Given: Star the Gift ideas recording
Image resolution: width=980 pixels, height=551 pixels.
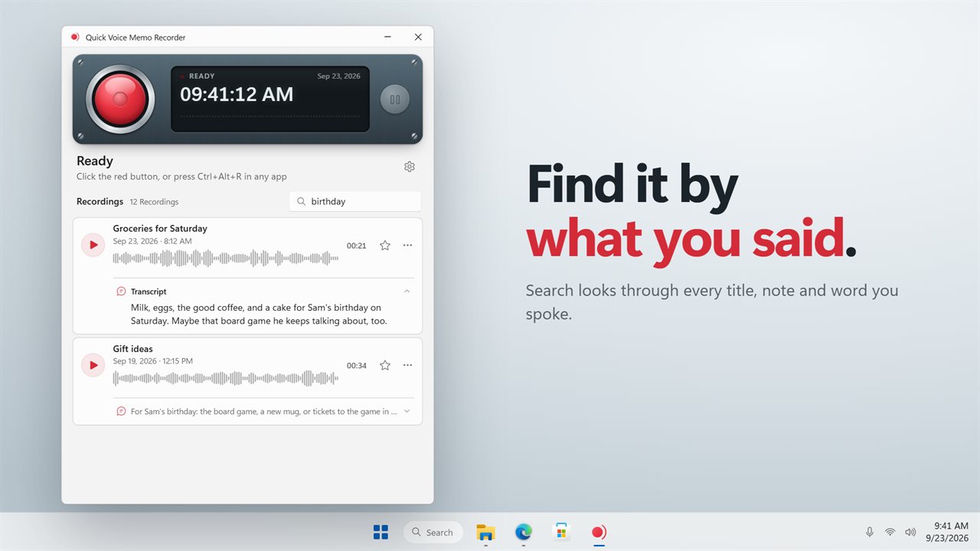Looking at the screenshot, I should click(385, 366).
